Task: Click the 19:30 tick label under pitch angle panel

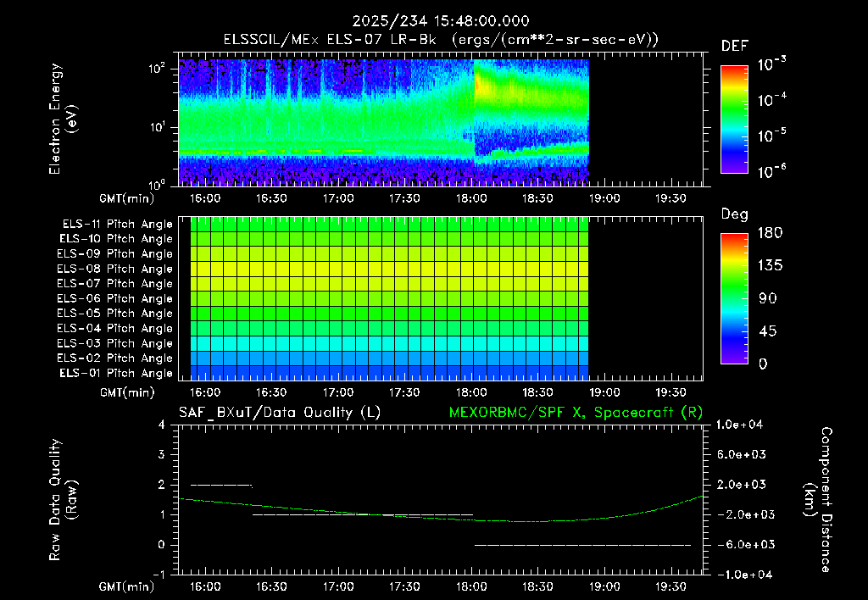Action: [x=670, y=392]
